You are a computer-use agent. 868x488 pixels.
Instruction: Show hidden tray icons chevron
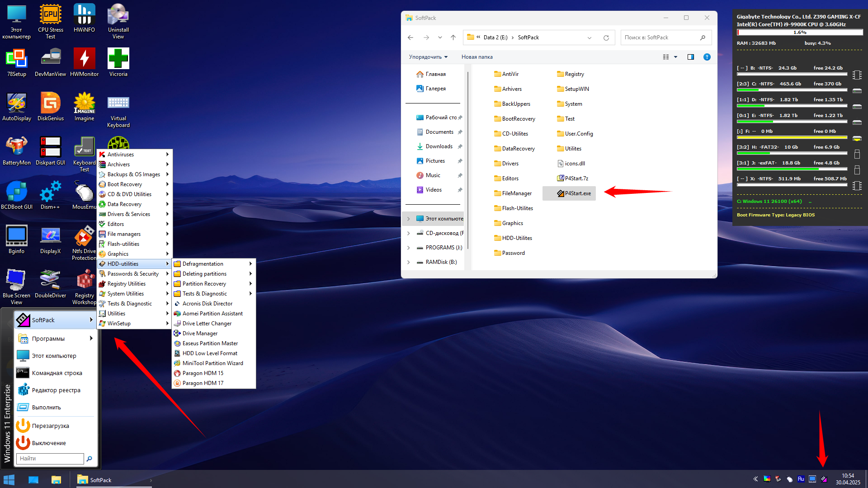755,479
